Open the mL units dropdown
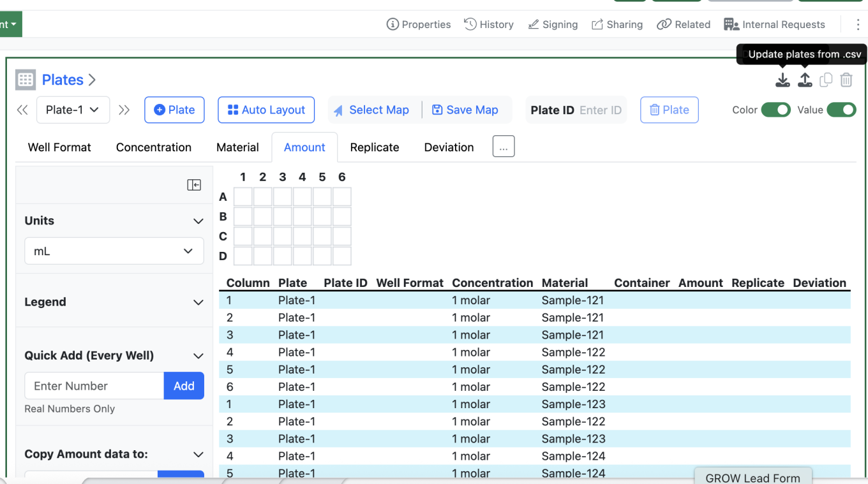Screen dimensions: 868x484 pyautogui.click(x=114, y=251)
